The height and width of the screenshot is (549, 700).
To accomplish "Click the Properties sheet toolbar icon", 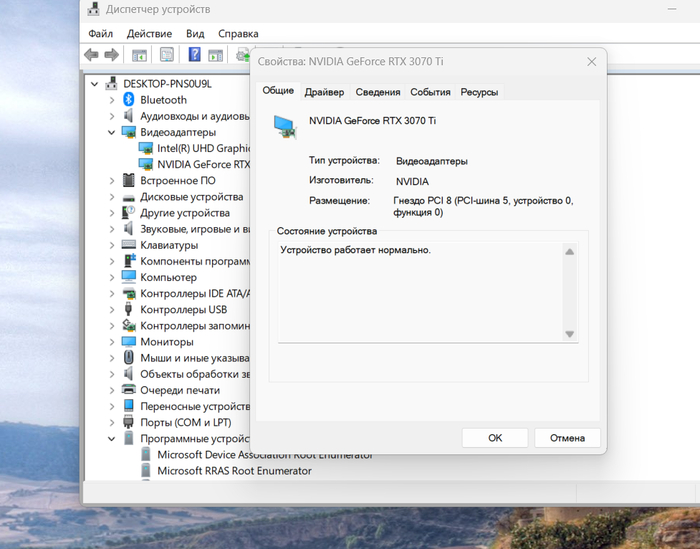I will tap(167, 55).
